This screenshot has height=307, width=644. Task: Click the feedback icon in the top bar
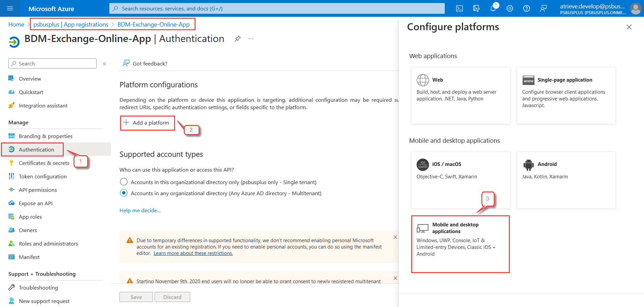pos(543,8)
